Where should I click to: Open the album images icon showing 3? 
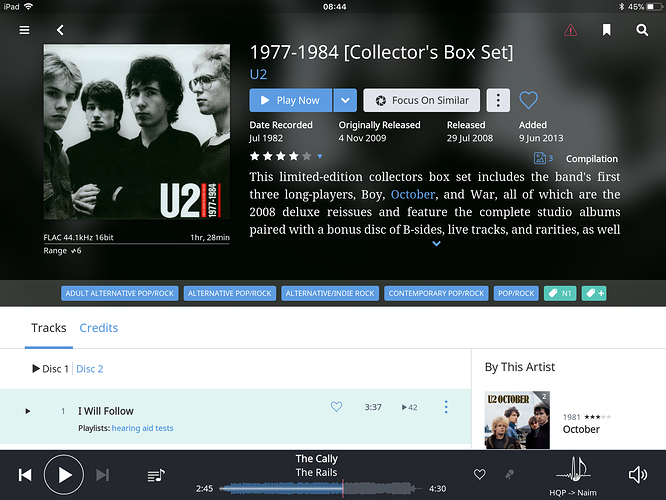click(543, 158)
